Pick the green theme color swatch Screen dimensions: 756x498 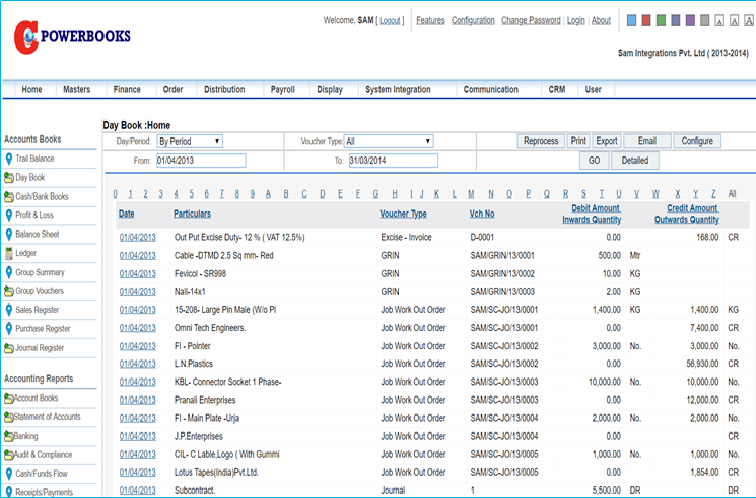(x=662, y=21)
